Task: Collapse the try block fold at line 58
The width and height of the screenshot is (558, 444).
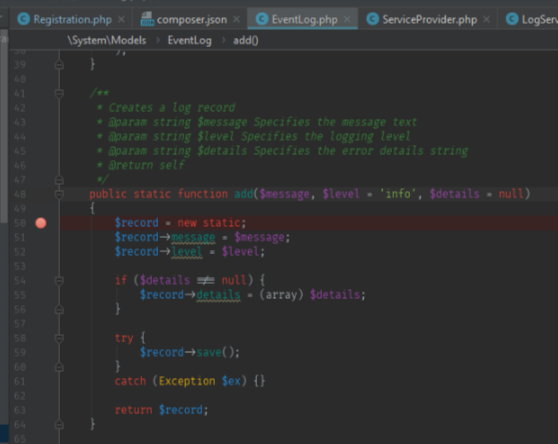Action: point(59,338)
